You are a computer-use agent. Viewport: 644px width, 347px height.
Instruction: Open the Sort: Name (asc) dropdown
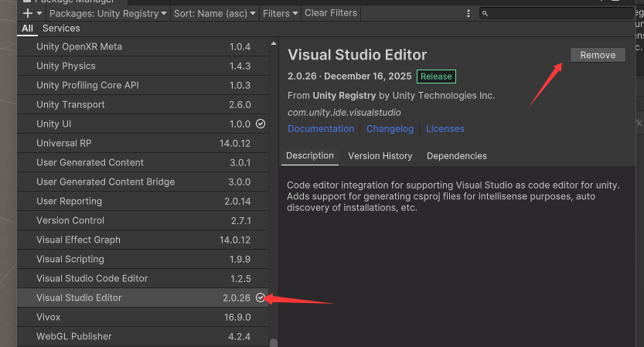point(215,13)
